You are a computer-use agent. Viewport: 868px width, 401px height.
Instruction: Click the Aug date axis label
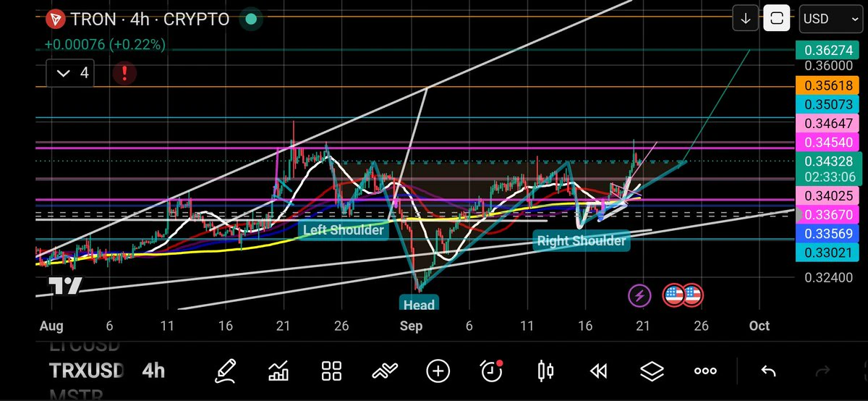[51, 326]
